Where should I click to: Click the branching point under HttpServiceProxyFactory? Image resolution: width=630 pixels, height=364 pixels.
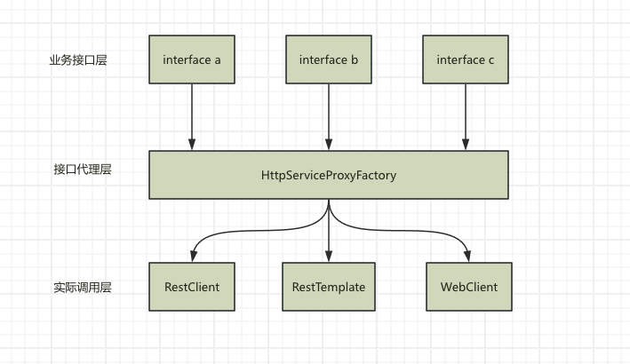(329, 202)
